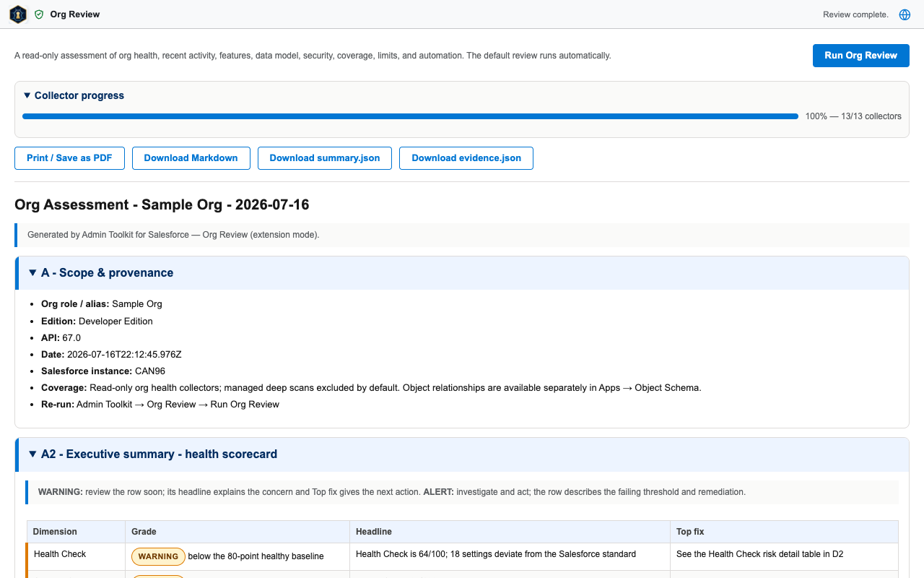Viewport: 924px width, 578px height.
Task: Click the Headline column header
Action: pos(374,532)
